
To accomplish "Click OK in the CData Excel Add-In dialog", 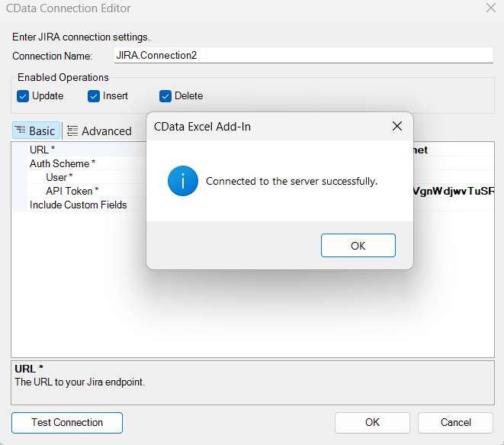I will [358, 246].
